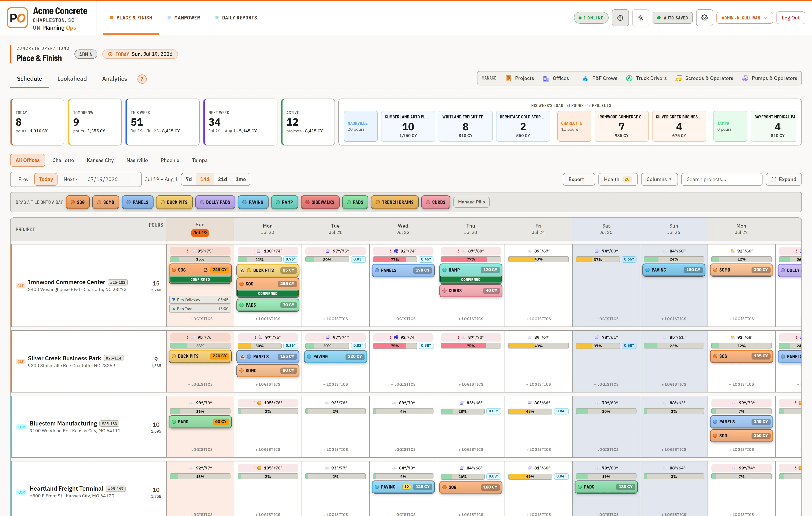
Task: Add logistics for Silver Creek on Sun Jul 19
Action: tap(200, 384)
